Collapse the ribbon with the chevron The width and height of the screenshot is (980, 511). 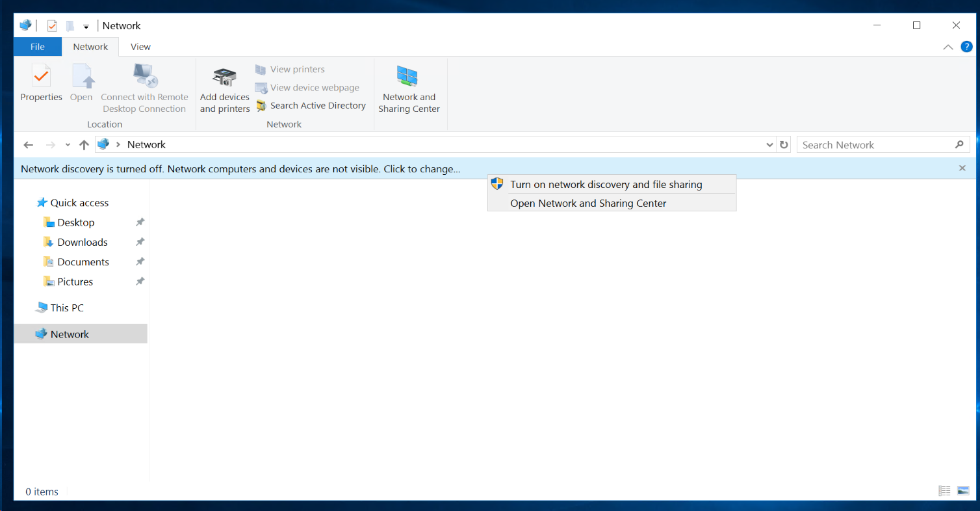[x=948, y=47]
